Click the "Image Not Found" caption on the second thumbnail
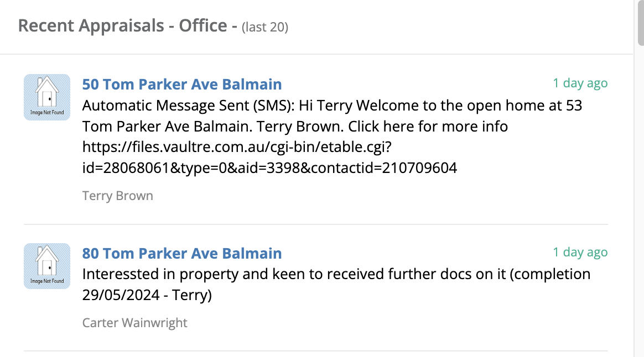Image resolution: width=644 pixels, height=357 pixels. pos(47,281)
